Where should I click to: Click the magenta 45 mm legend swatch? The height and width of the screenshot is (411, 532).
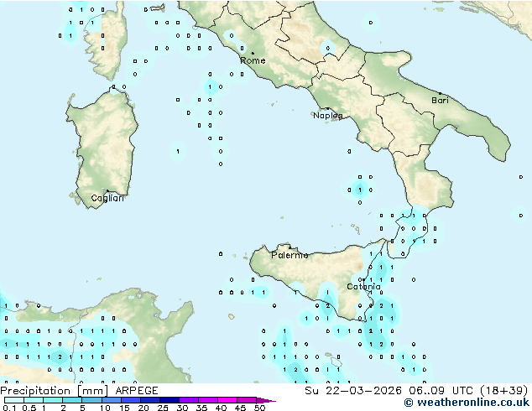coord(247,400)
